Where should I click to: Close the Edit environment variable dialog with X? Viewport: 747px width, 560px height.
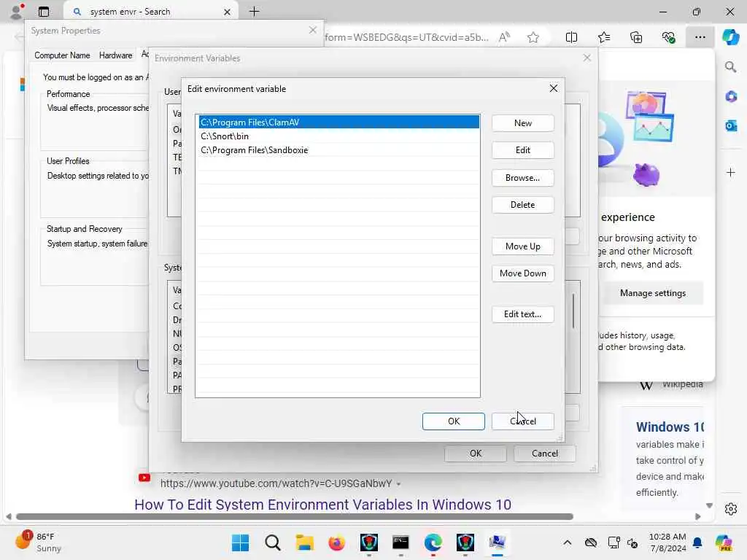point(553,88)
